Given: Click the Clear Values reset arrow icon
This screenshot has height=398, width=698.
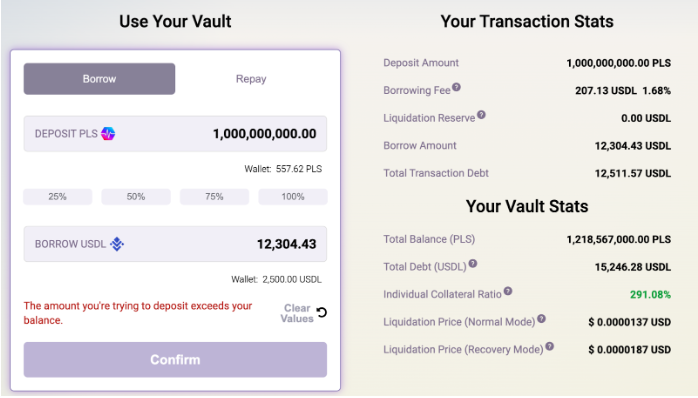Looking at the screenshot, I should [x=321, y=313].
